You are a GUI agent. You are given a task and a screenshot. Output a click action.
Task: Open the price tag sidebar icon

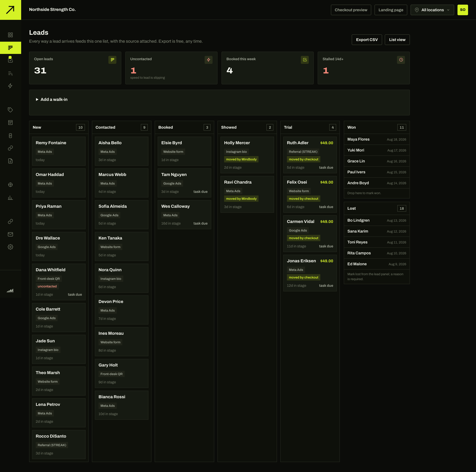pos(10,110)
